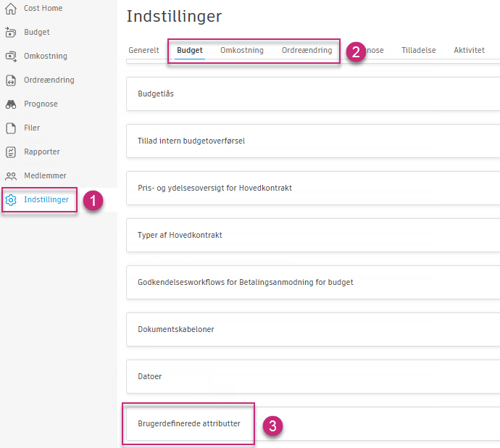This screenshot has height=448, width=500.
Task: Click the Medlemmer people icon
Action: click(x=11, y=176)
